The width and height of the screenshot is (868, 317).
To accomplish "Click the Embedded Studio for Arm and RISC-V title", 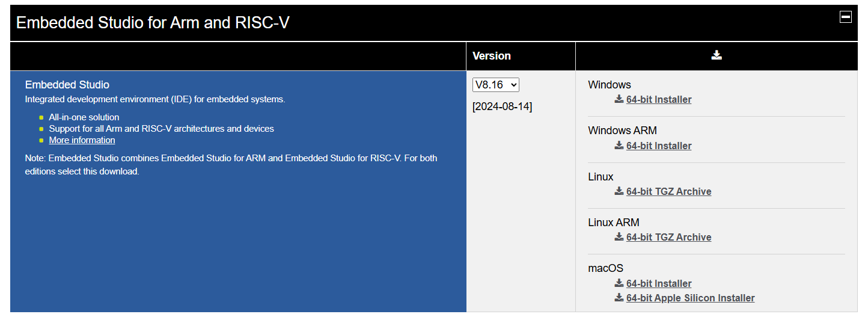I will point(153,23).
